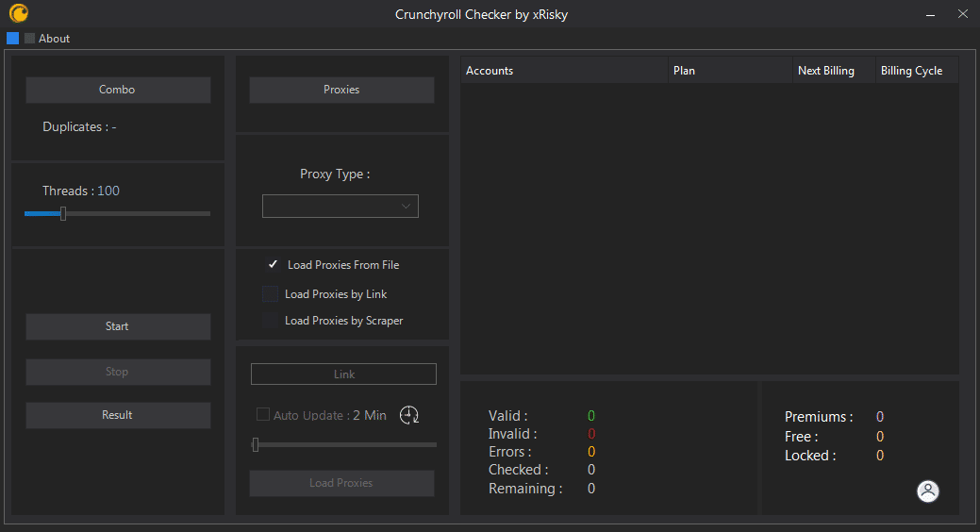980x532 pixels.
Task: Sort by the Accounts column header
Action: coord(564,71)
